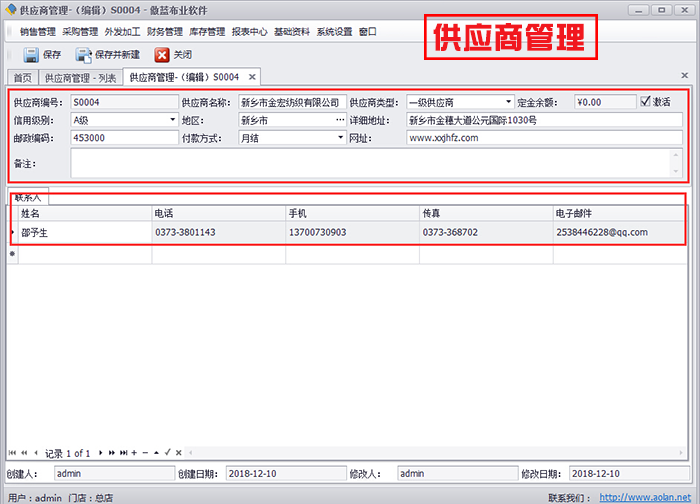Click the ellipsis button in 地区 field

(340, 120)
